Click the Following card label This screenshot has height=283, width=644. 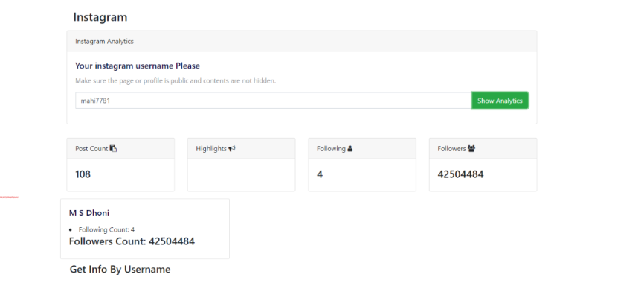(x=331, y=148)
